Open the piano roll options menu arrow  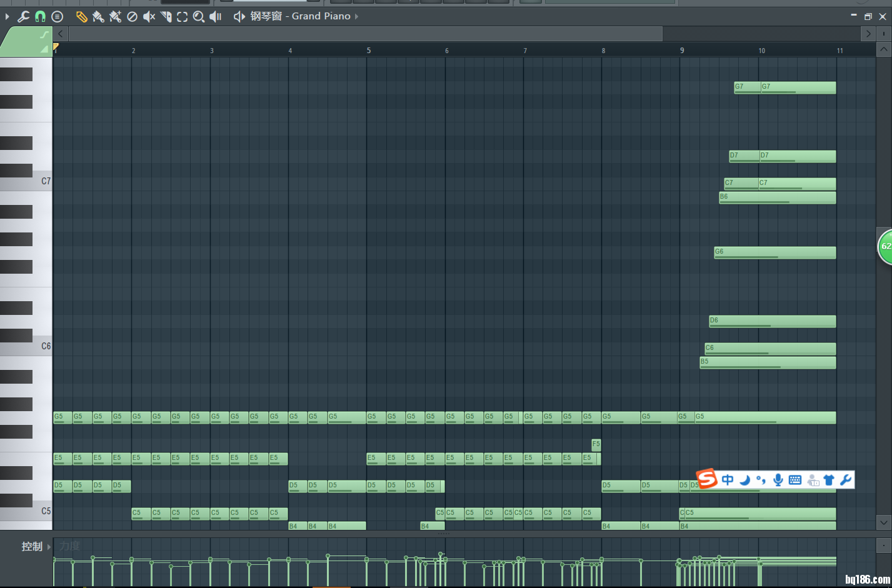7,17
